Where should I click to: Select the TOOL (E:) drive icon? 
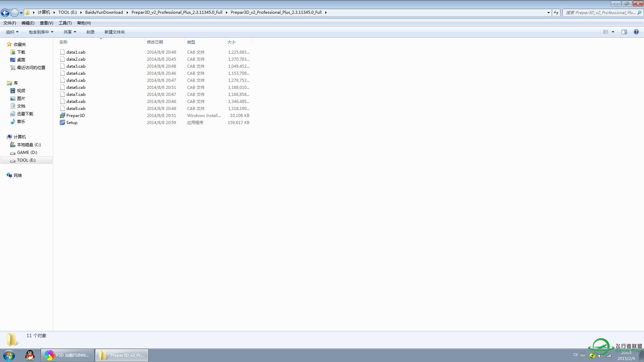(x=13, y=161)
